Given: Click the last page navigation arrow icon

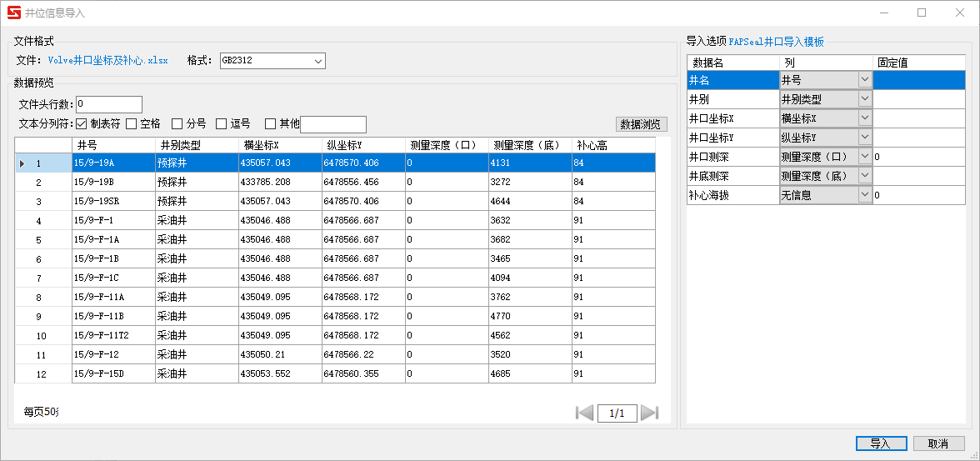Looking at the screenshot, I should click(x=650, y=413).
